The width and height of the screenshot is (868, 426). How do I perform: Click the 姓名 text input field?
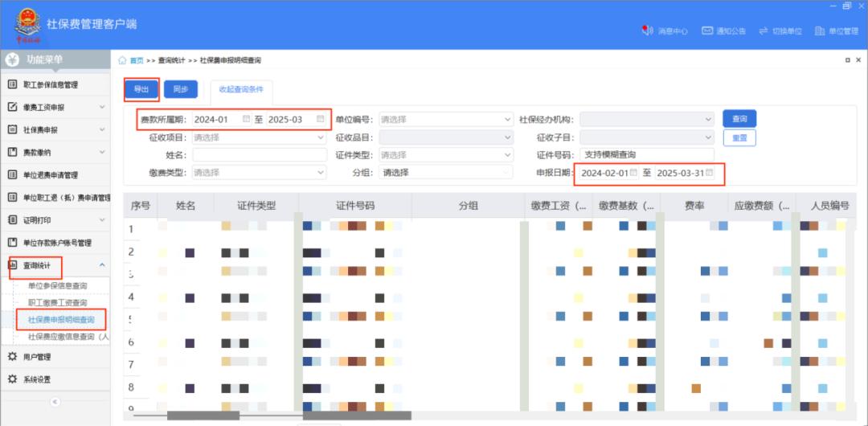tap(259, 155)
